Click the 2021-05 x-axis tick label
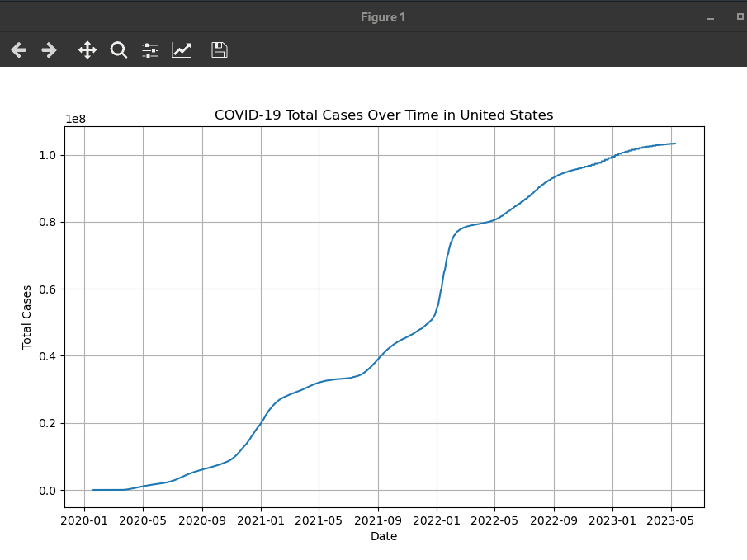 pos(319,520)
